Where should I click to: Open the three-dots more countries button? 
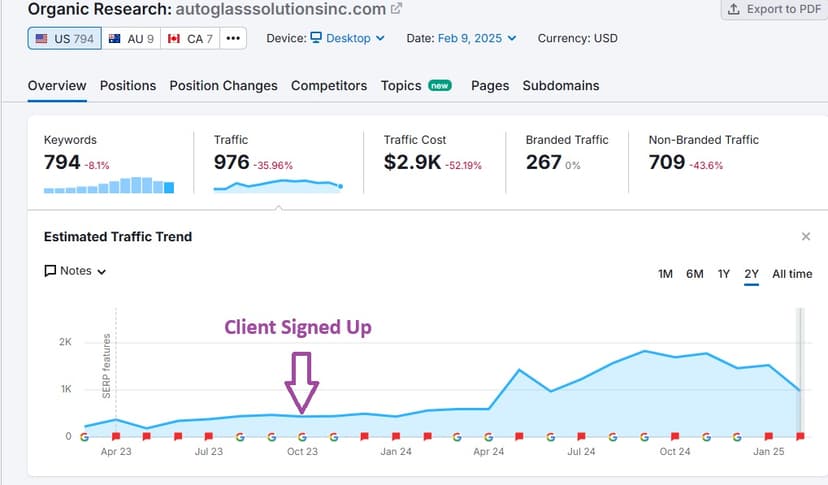(232, 38)
